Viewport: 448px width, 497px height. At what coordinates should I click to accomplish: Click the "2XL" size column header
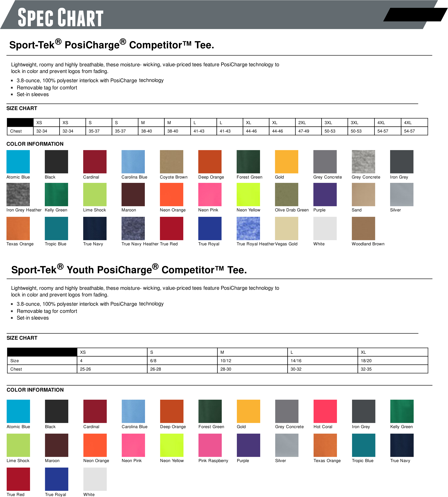pos(308,123)
